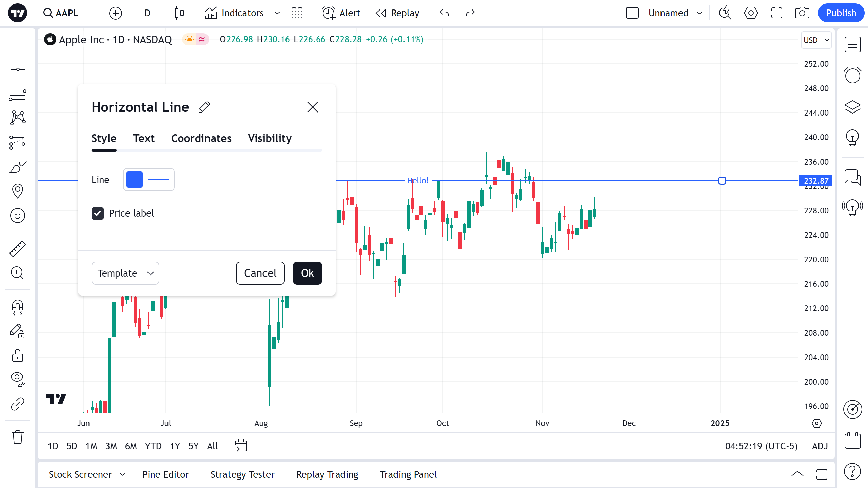Take a snapshot with camera icon

coord(802,13)
